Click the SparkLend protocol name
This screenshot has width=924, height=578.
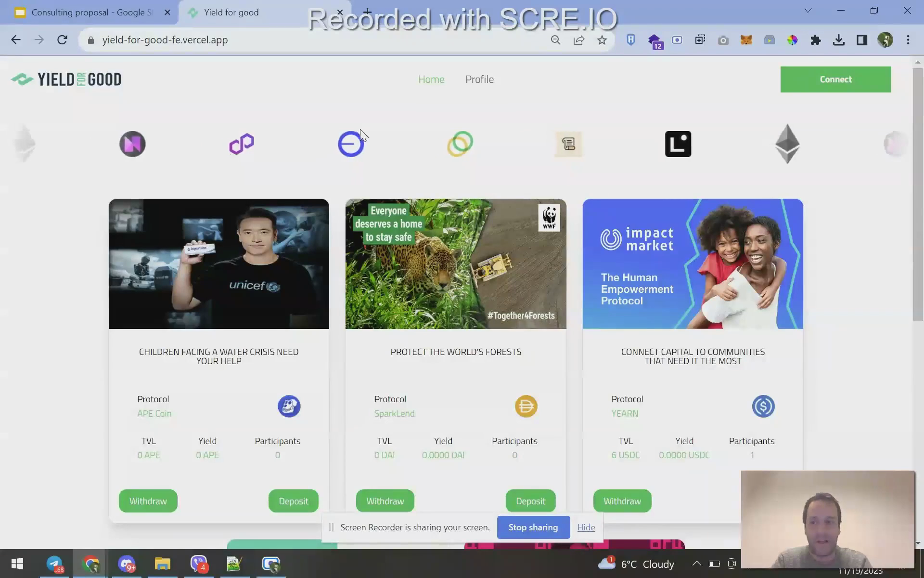(x=395, y=414)
